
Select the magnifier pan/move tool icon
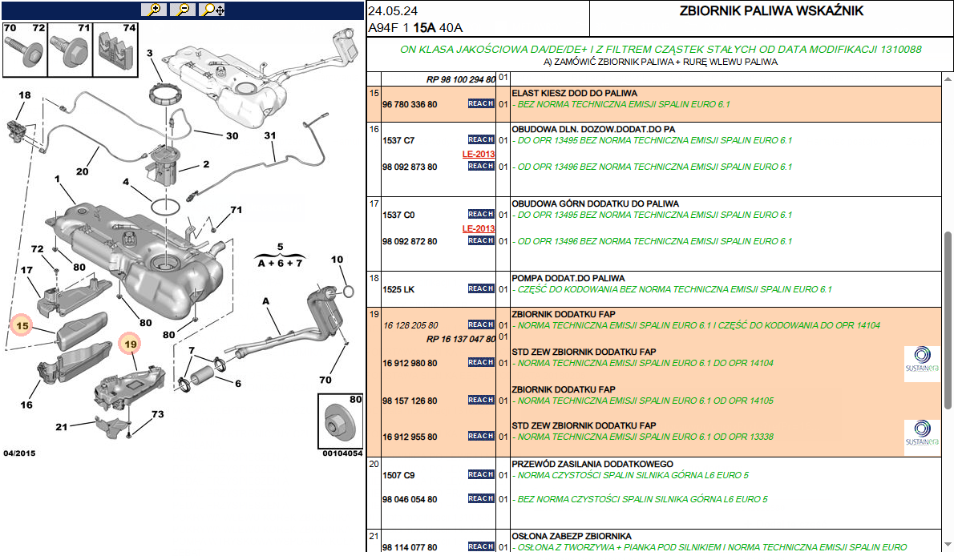212,10
